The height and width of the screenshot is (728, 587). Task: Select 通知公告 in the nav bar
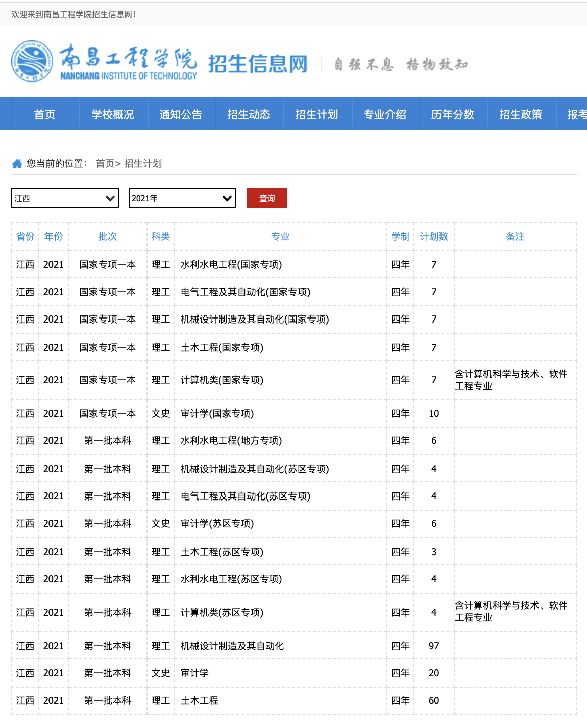[x=180, y=114]
